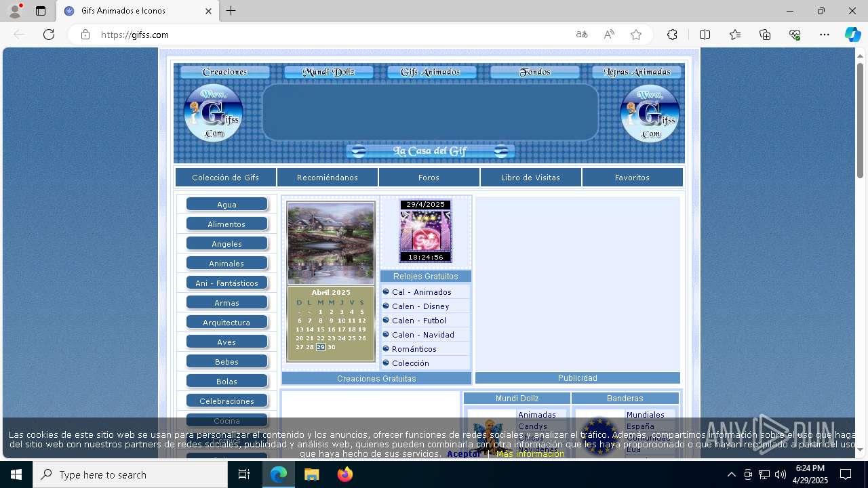
Task: Click the taskbar search box
Action: coord(130,474)
